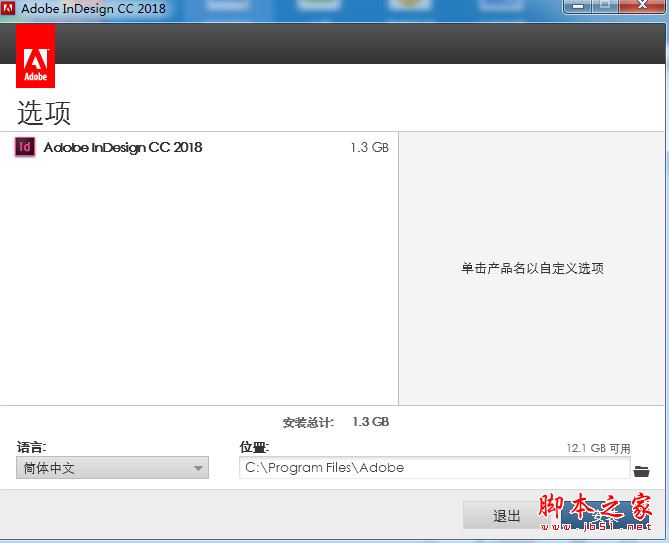The image size is (669, 543).
Task: Edit the C:\Program Files\Adobe location field
Action: point(434,468)
